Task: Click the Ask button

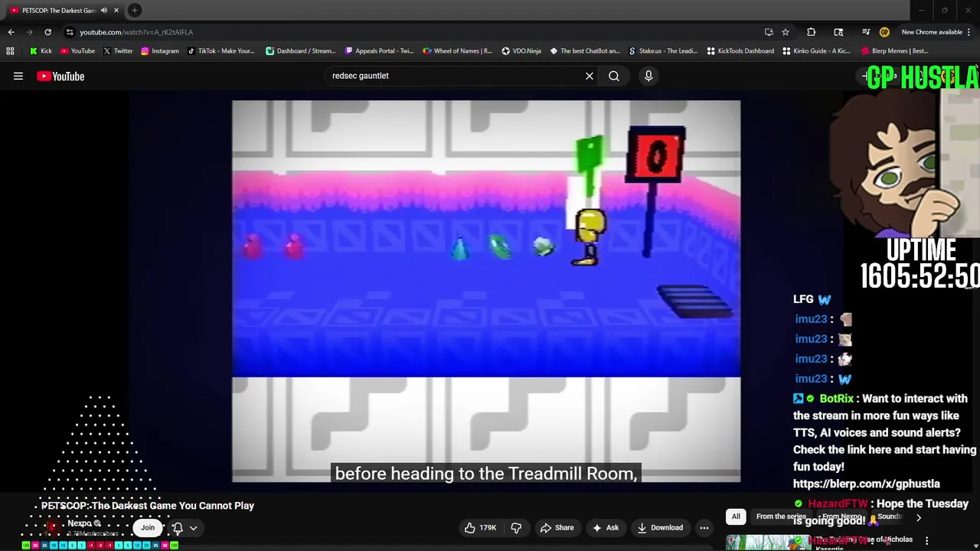Action: click(x=606, y=528)
